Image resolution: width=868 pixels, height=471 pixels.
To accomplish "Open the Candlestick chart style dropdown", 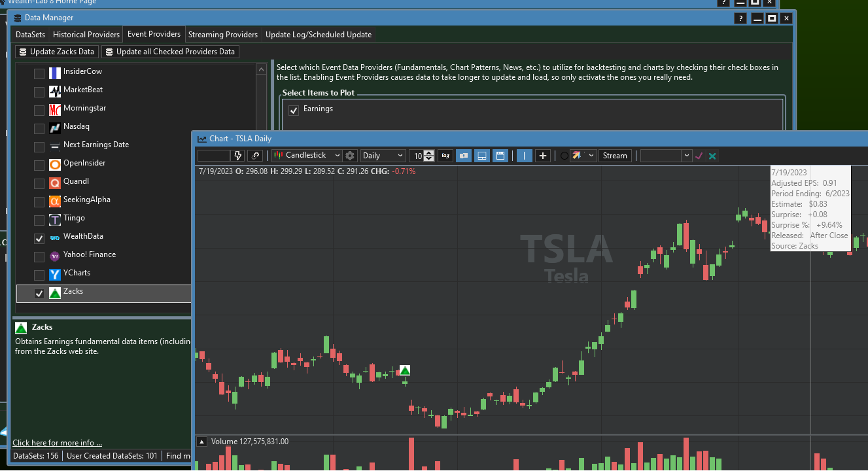I will 307,156.
